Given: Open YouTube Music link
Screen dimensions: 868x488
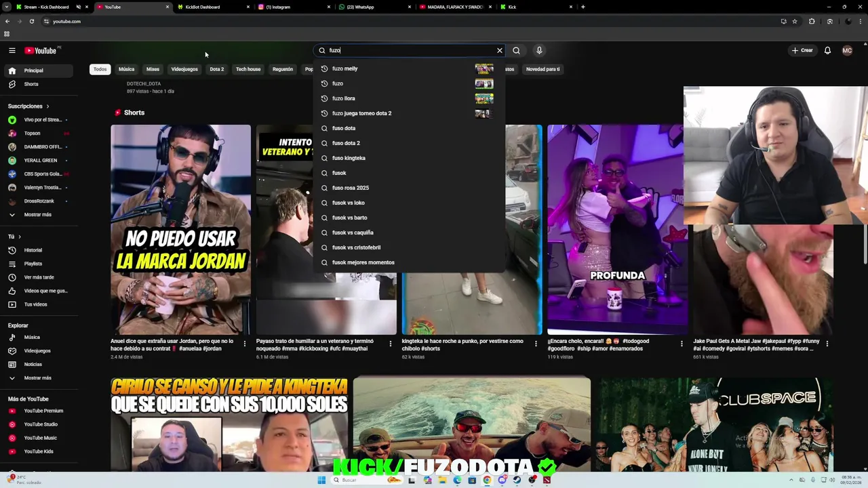Looking at the screenshot, I should tap(39, 438).
